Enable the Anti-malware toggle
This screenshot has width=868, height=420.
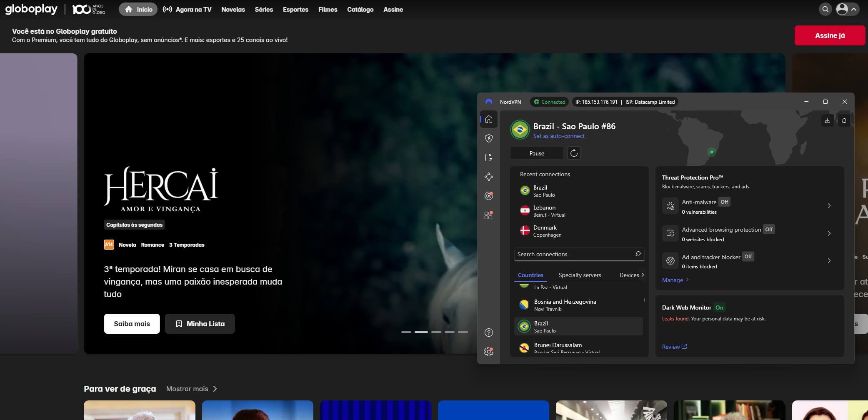[x=724, y=202]
